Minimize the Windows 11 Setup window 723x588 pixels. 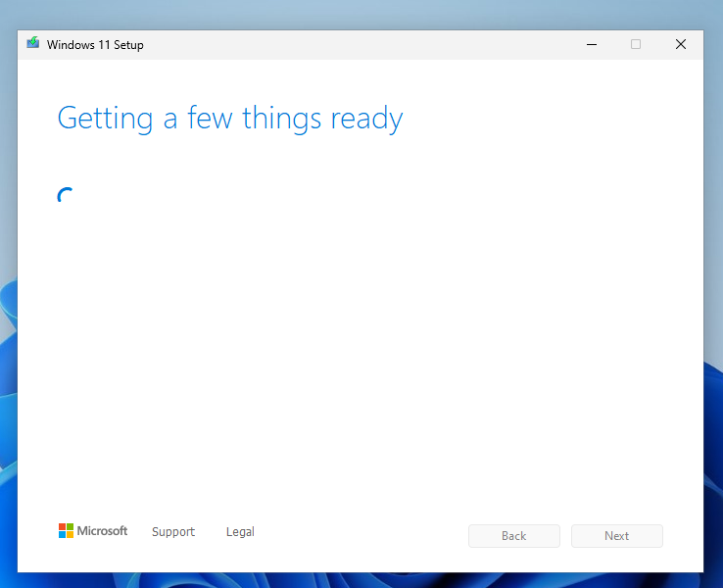(x=592, y=45)
